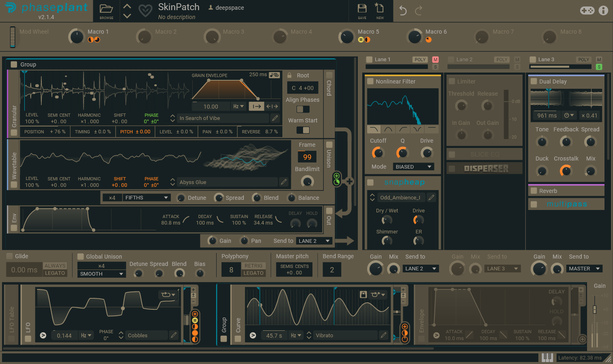Screen dimensions: 613x364
Task: Open the gamepad controller icon at top right
Action: point(587,11)
